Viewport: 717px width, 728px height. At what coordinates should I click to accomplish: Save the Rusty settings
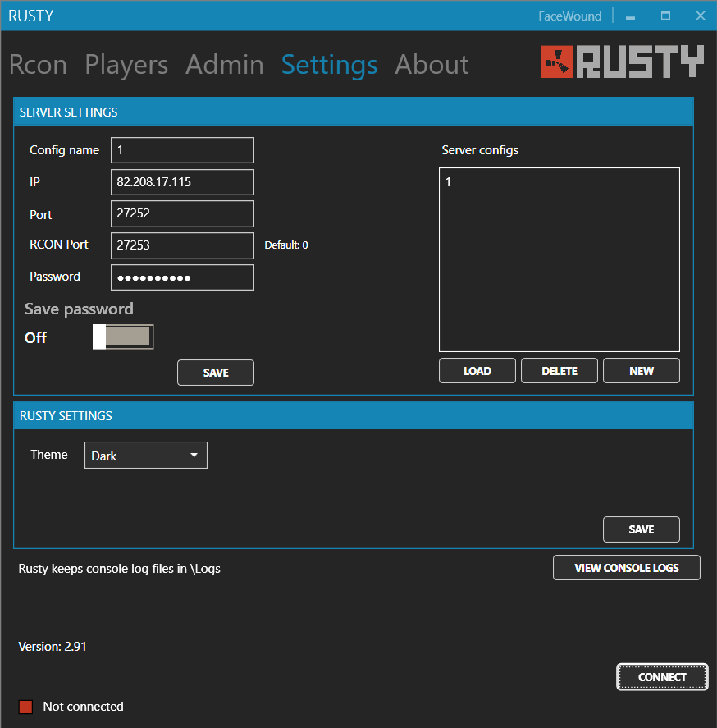642,529
